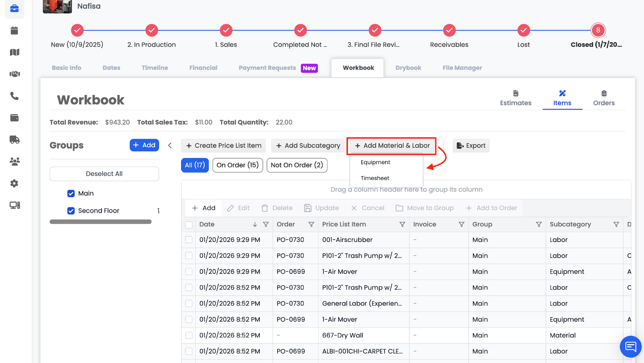Click the Groups horizontal scrollbar
Viewport: 644px width, 363px height.
tap(101, 222)
